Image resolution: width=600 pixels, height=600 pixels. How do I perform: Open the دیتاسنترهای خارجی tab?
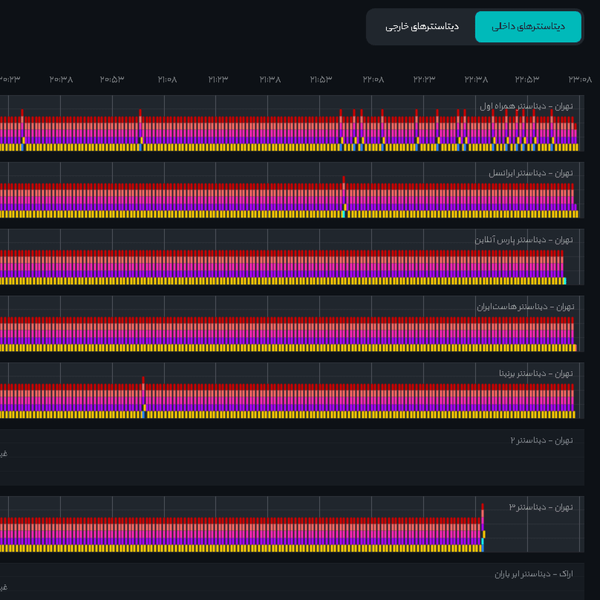(422, 26)
